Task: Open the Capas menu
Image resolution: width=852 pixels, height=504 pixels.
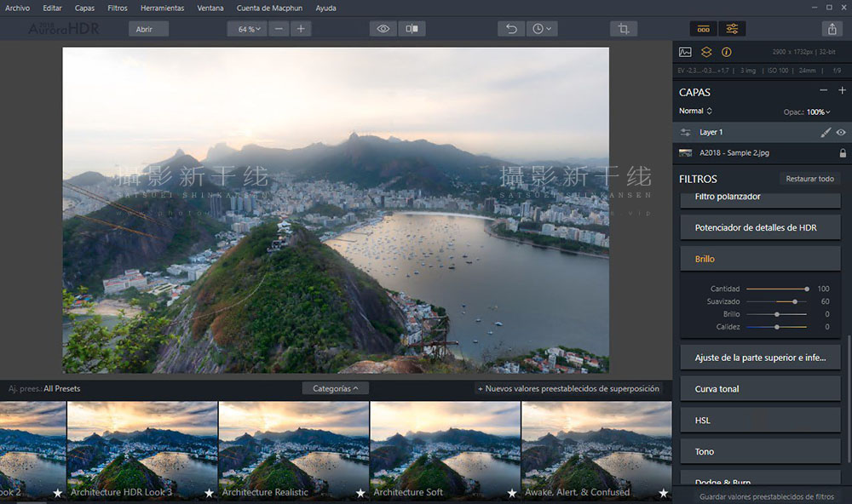Action: [84, 9]
